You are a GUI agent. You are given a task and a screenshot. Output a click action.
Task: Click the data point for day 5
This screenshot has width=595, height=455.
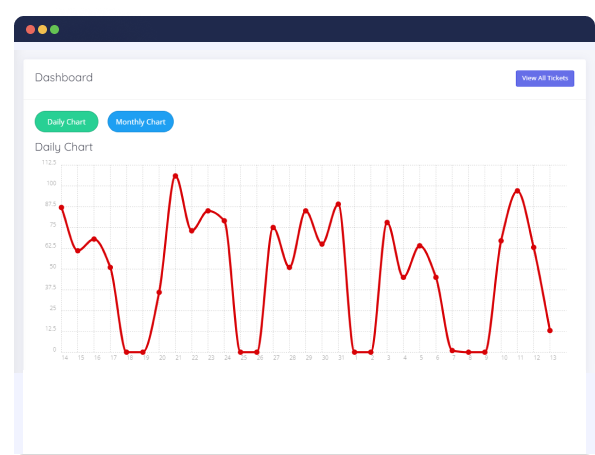pos(420,246)
